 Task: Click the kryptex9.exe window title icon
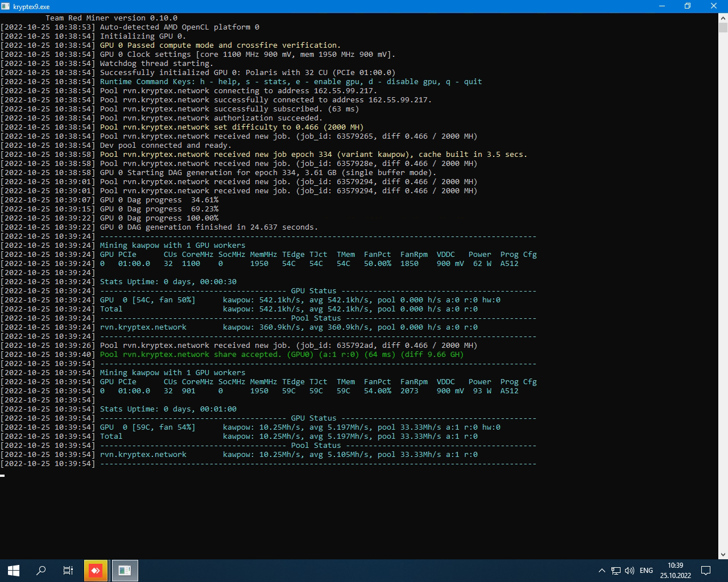point(6,6)
